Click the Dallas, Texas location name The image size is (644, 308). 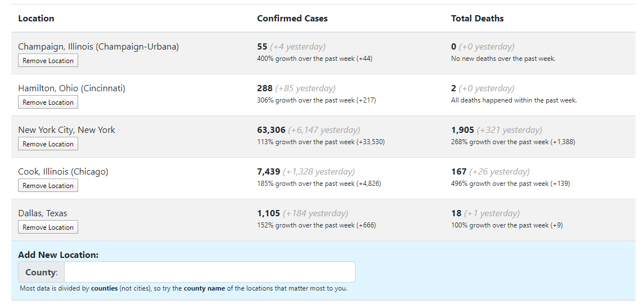pyautogui.click(x=42, y=213)
